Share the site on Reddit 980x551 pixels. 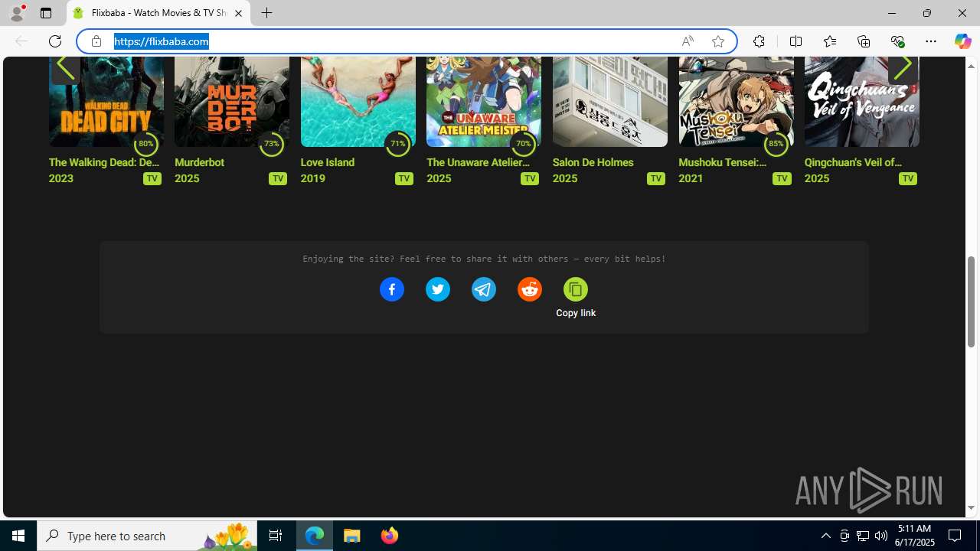[529, 289]
